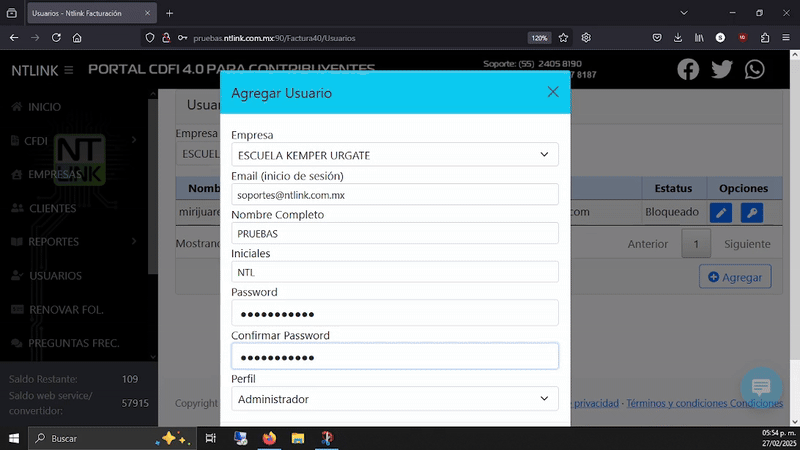Open the Perfil Administrador dropdown
Image resolution: width=800 pixels, height=450 pixels.
tap(394, 399)
